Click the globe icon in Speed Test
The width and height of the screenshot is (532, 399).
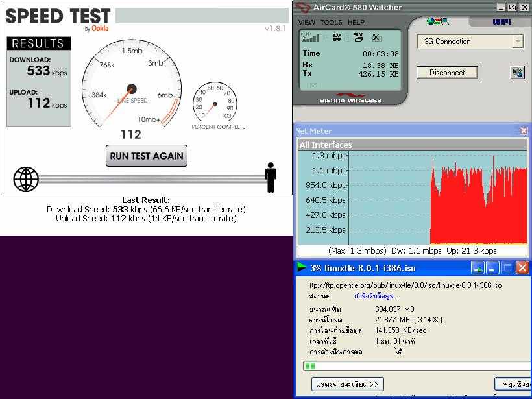tap(26, 179)
